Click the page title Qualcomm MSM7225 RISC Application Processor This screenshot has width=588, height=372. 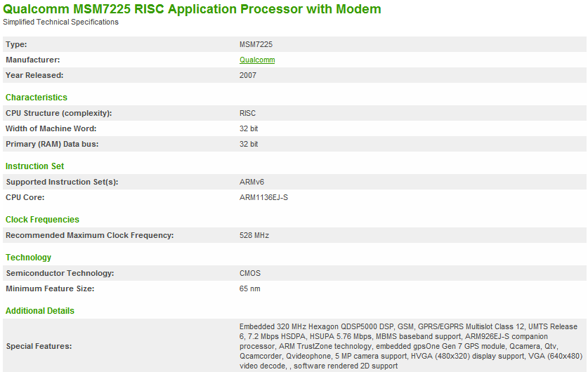192,8
